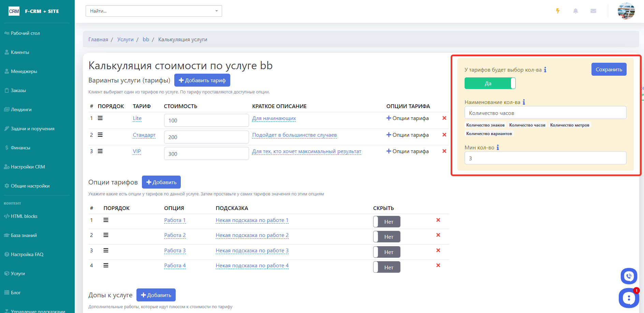
Task: Expand Опции тарифа for Стандарт tariff
Action: pos(407,135)
